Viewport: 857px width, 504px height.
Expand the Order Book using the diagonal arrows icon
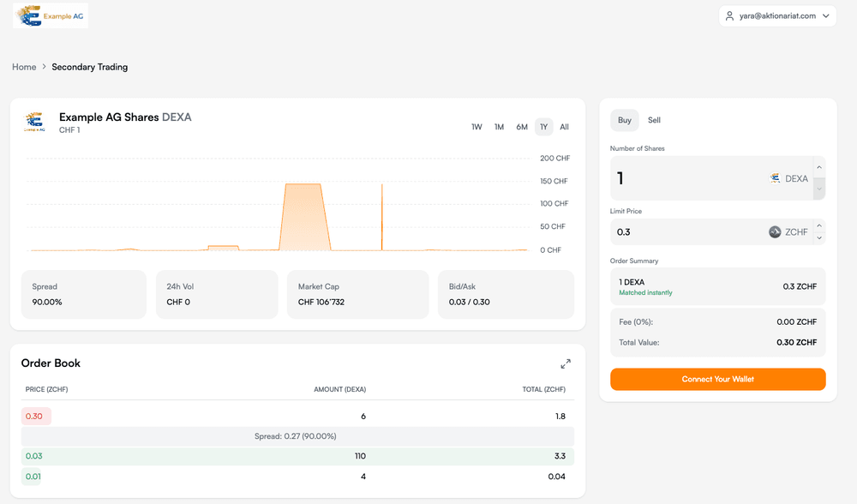point(566,363)
